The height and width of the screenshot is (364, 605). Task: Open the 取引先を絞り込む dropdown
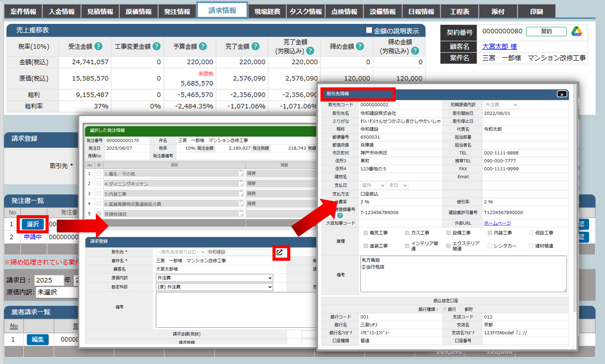[181, 252]
